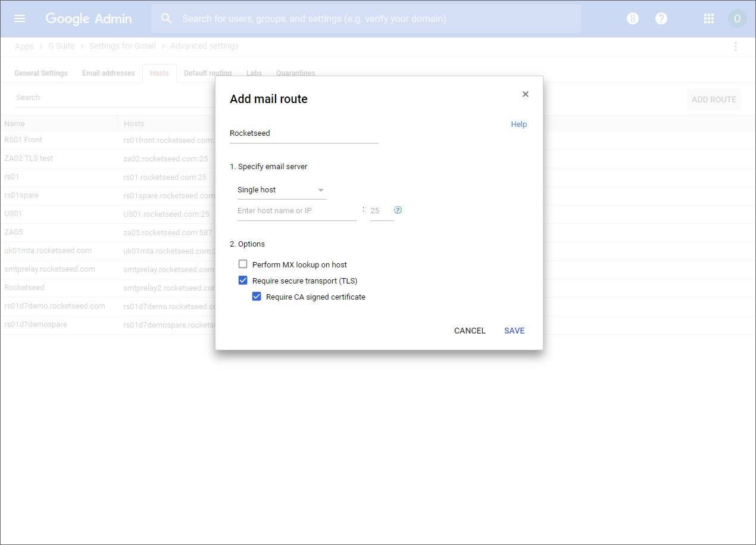Close the Add mail route dialog
This screenshot has width=756, height=545.
pos(525,94)
